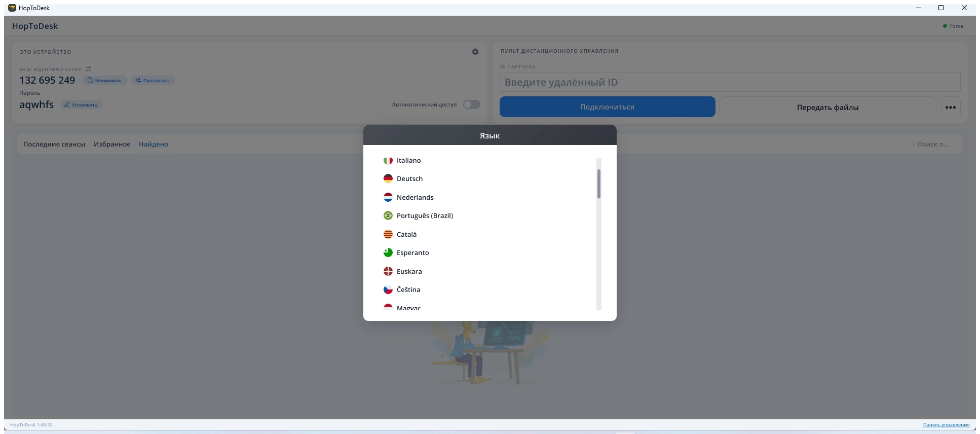Toggle the Автоматический доступ switch
This screenshot has width=980, height=434.
coord(472,104)
